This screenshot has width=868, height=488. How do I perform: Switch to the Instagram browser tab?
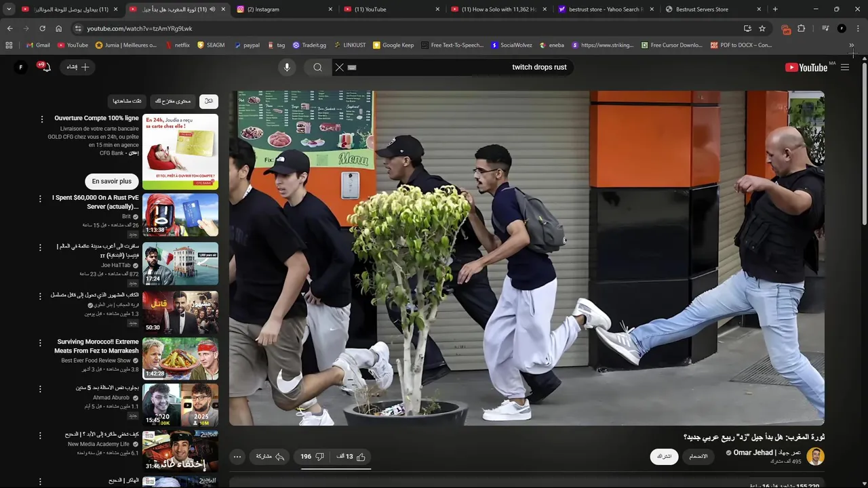click(x=283, y=9)
